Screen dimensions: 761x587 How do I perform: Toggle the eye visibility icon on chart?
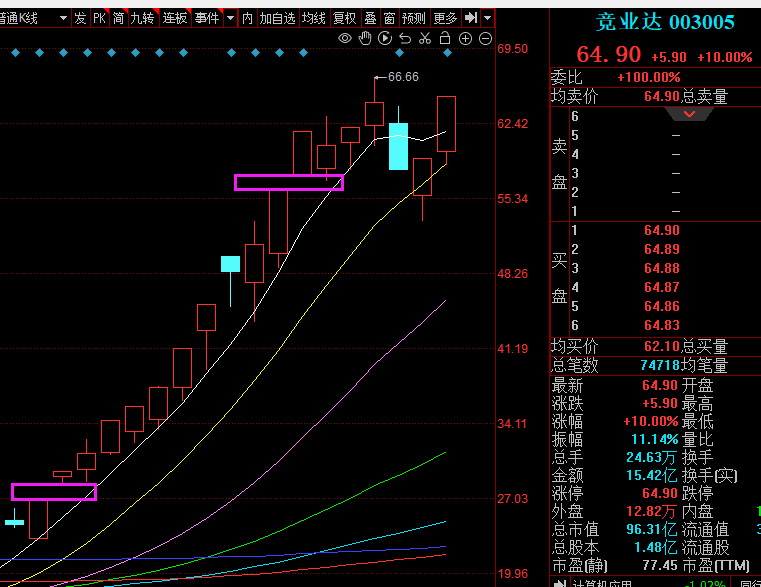pyautogui.click(x=345, y=38)
